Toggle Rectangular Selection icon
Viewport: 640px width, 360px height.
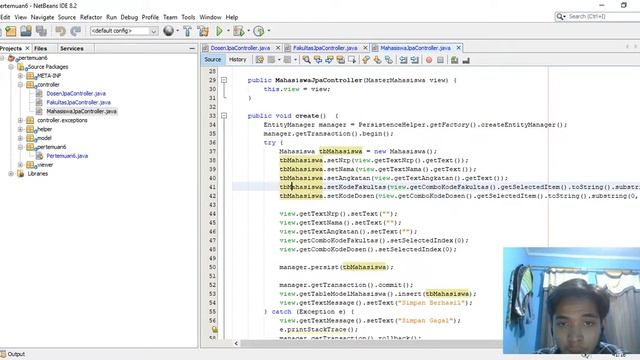(x=352, y=60)
